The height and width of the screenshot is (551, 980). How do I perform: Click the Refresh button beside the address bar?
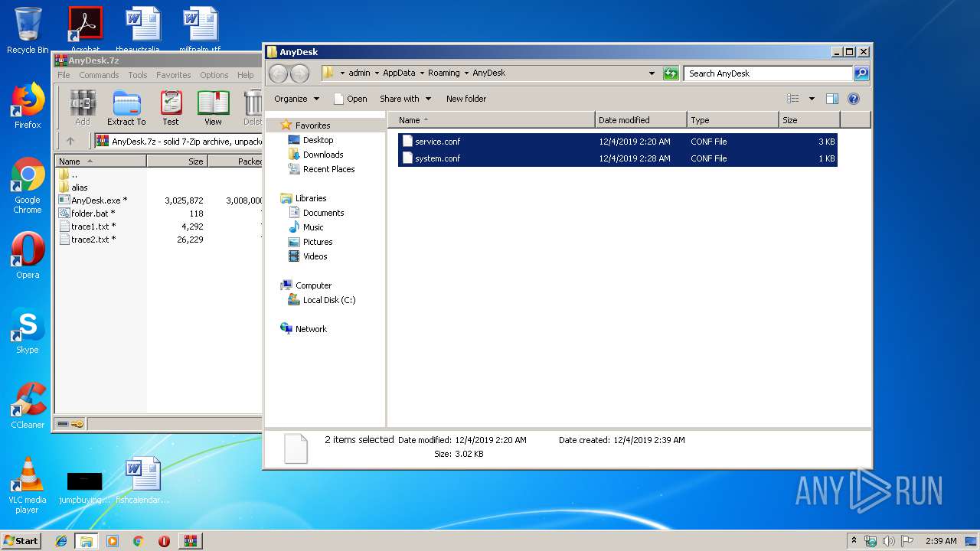coord(671,73)
